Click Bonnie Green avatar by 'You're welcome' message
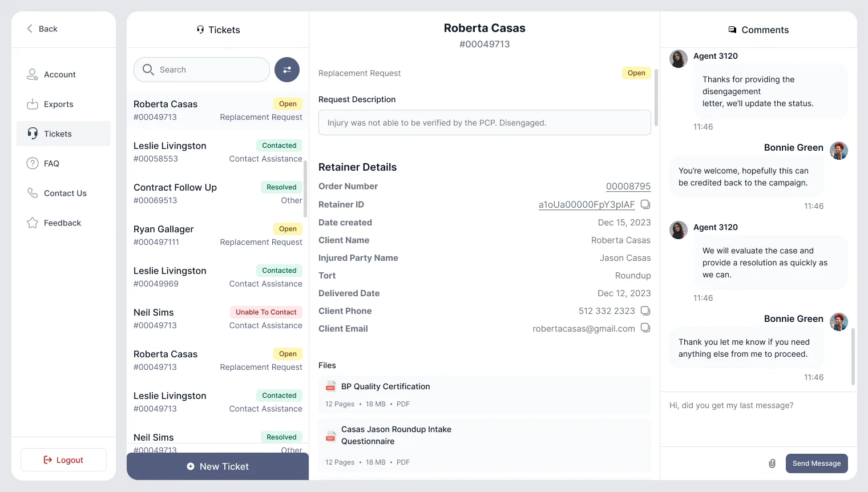868x492 pixels. click(839, 151)
